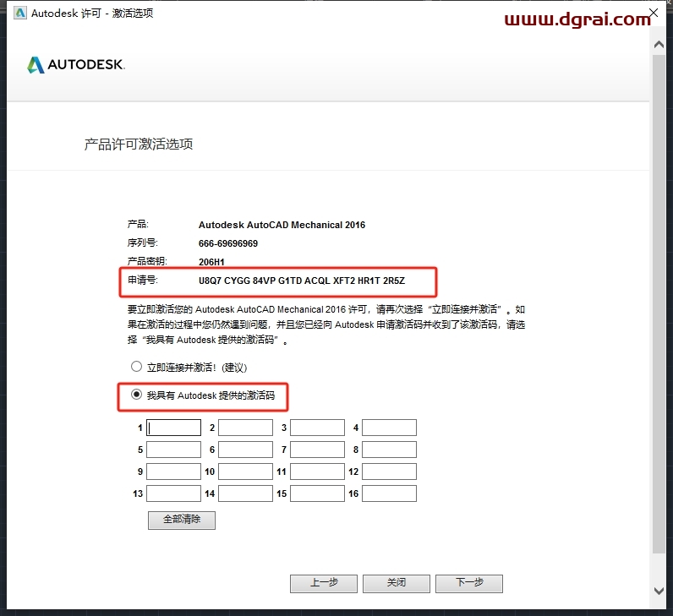Click the "申请号:" label
The width and height of the screenshot is (673, 616).
tap(143, 281)
